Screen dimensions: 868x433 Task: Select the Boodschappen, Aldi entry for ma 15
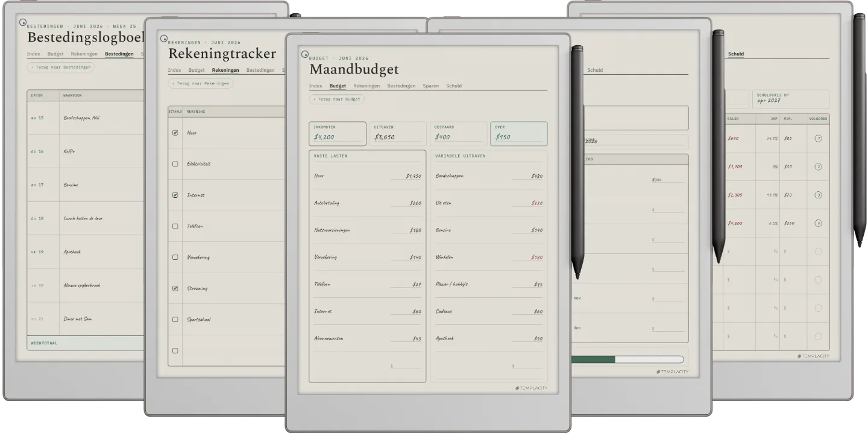click(81, 118)
